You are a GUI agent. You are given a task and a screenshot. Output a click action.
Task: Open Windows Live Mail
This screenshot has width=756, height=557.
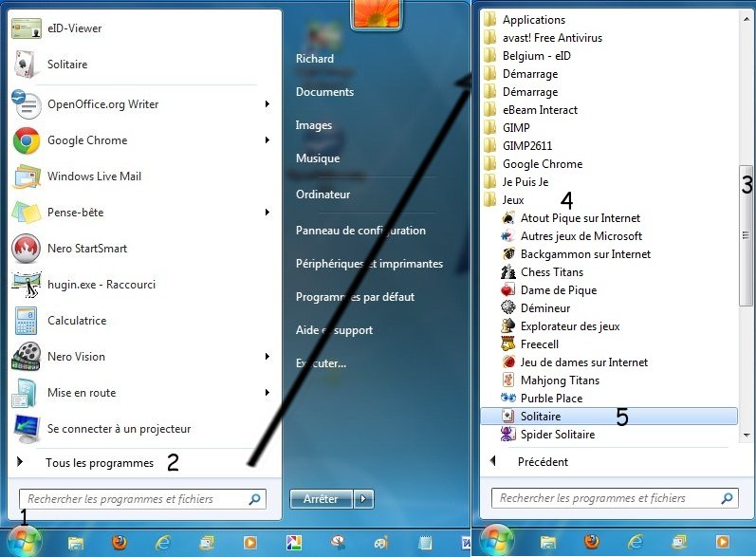(144, 176)
